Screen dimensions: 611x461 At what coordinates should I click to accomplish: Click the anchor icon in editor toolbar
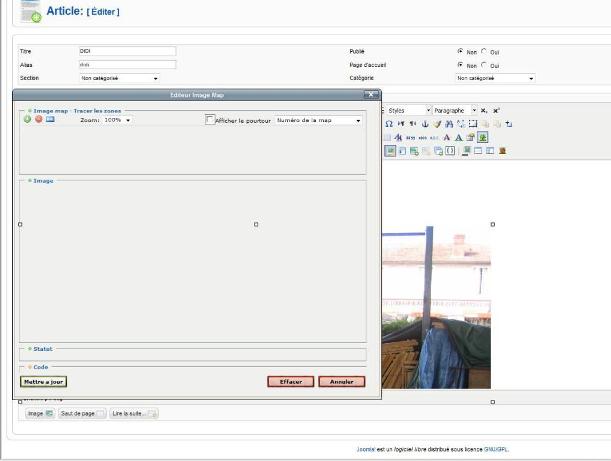tap(425, 123)
